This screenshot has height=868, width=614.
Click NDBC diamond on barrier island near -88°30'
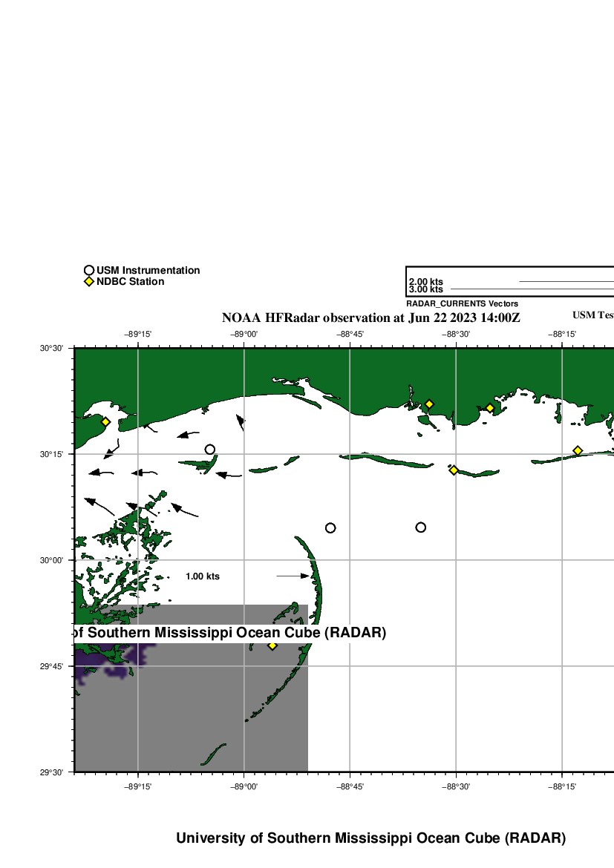(454, 470)
